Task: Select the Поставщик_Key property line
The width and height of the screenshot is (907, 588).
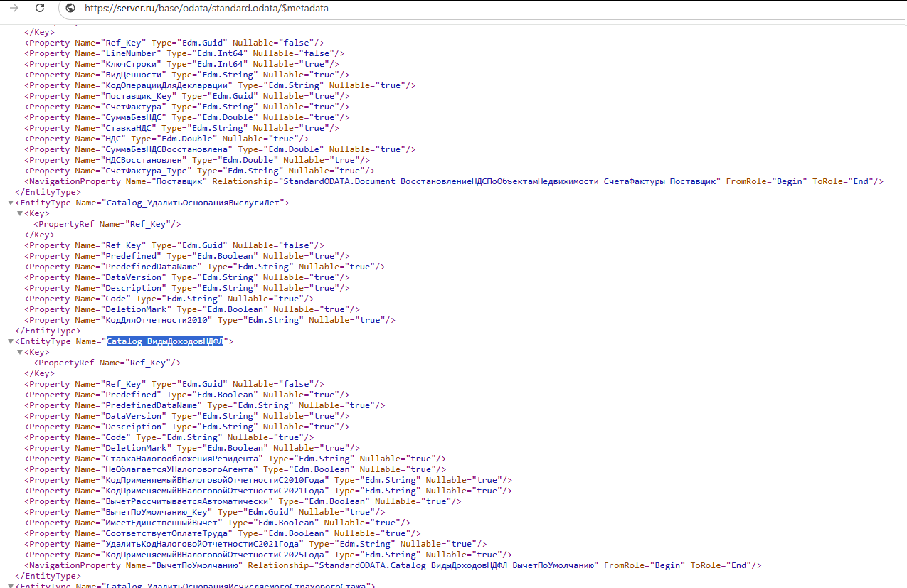Action: click(187, 96)
